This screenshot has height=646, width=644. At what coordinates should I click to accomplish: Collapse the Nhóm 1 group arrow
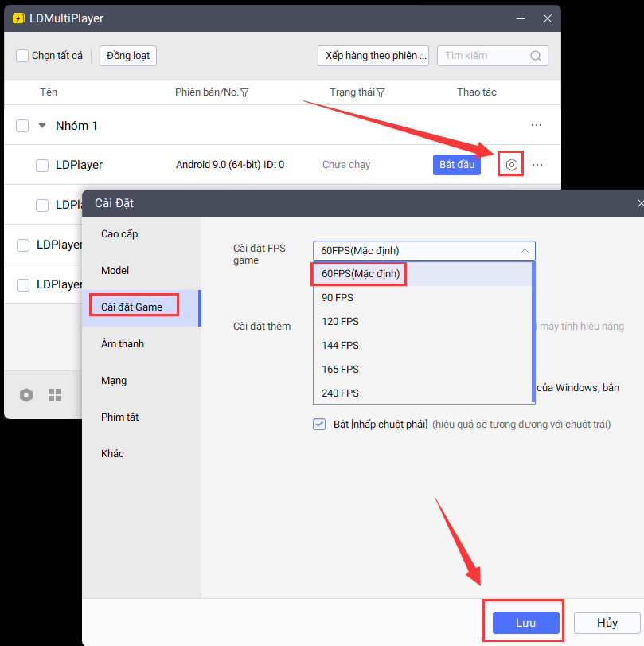click(x=42, y=126)
